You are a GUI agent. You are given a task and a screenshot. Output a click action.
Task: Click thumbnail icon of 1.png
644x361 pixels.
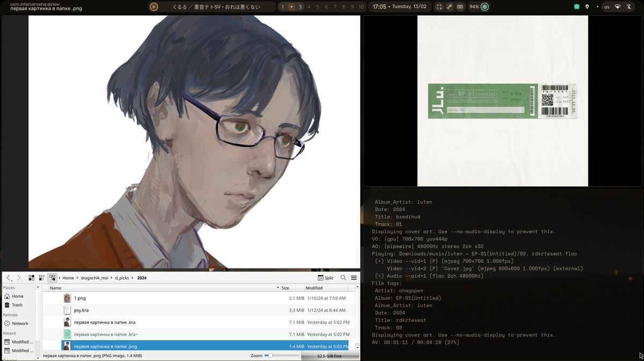click(x=67, y=298)
